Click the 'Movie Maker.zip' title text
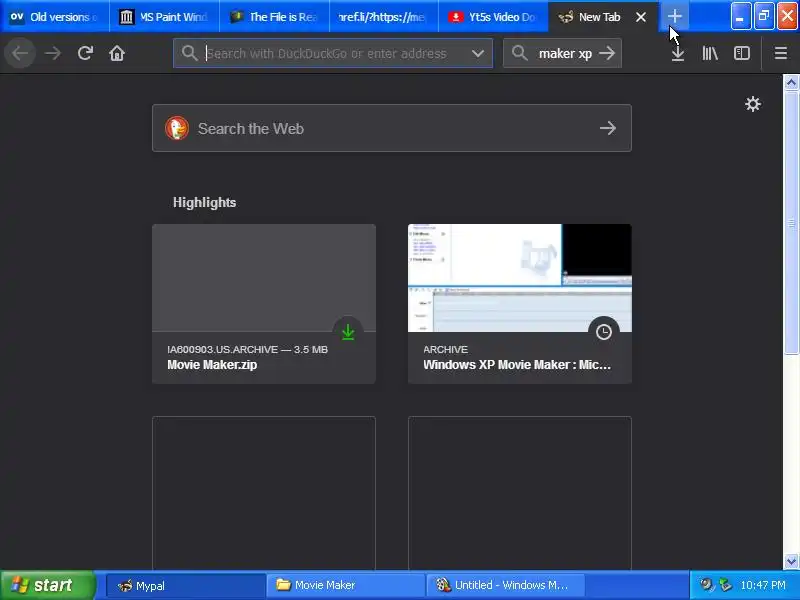 (212, 365)
